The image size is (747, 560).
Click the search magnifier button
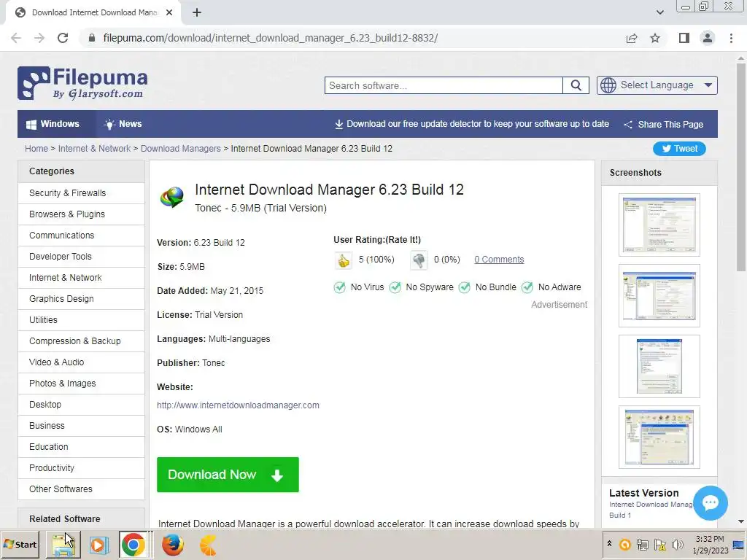point(576,85)
